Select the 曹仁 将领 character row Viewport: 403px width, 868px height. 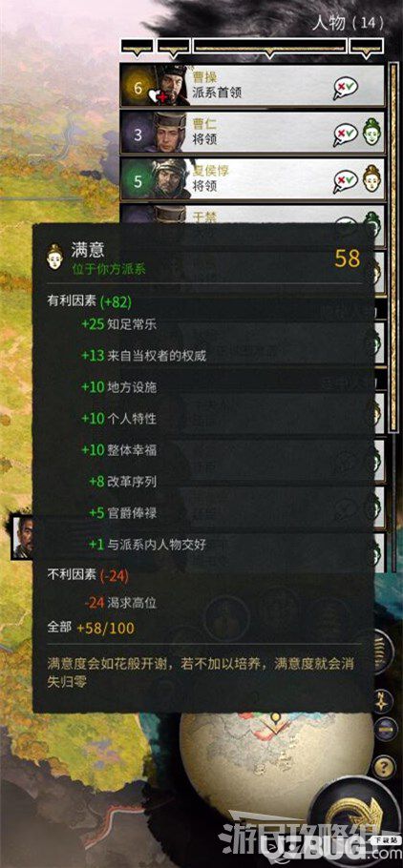tap(252, 133)
